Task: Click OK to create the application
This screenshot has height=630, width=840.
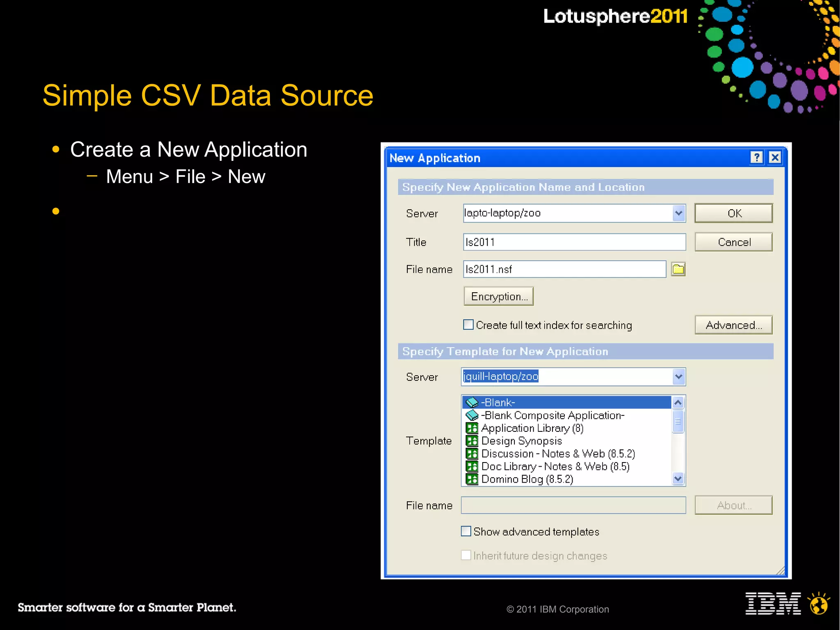Action: click(x=733, y=213)
